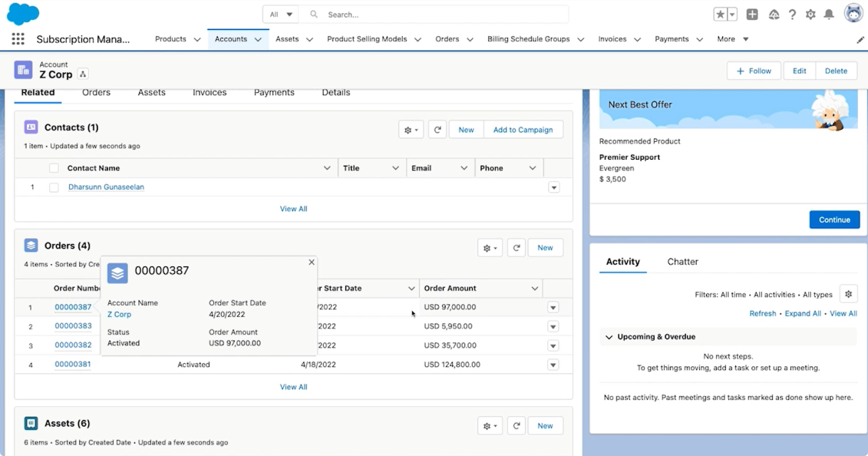Open order 00000383 link
This screenshot has height=456, width=868.
point(73,326)
